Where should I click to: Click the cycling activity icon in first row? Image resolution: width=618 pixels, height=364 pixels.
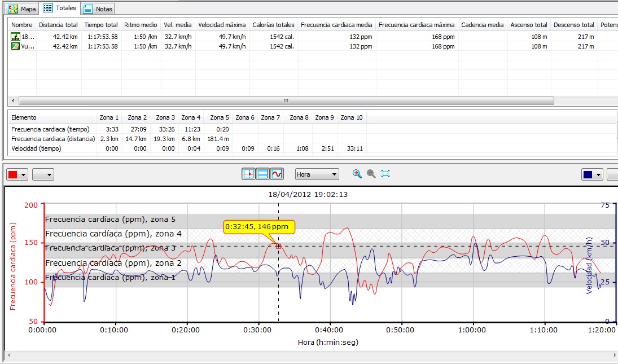tap(15, 37)
